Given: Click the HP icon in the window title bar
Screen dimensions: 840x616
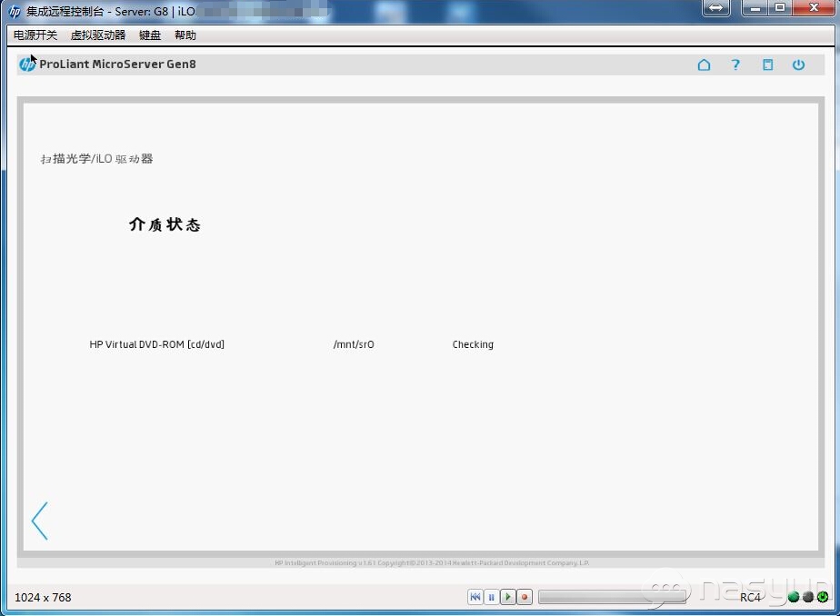Looking at the screenshot, I should tap(15, 11).
